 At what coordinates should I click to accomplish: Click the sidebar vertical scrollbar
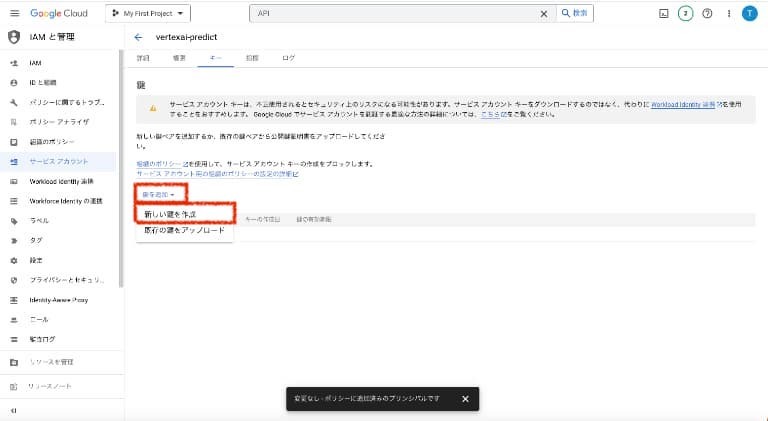point(120,169)
